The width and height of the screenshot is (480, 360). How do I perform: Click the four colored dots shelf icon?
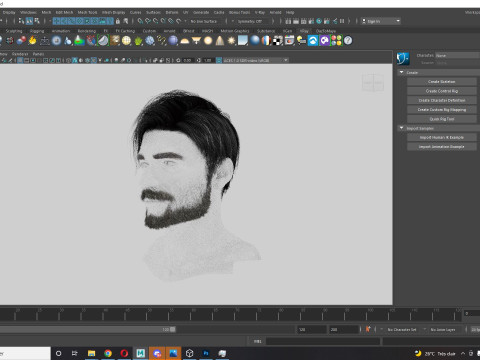coord(336,41)
